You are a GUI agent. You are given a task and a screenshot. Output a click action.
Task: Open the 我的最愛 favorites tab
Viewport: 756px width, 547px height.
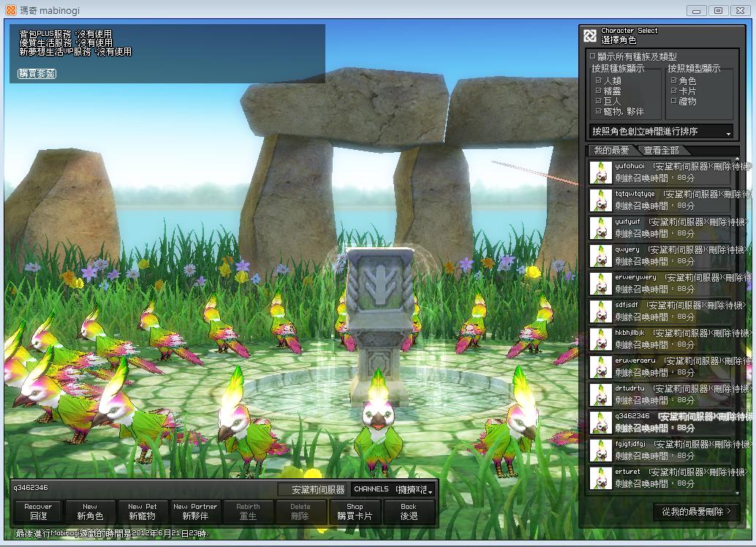[611, 150]
